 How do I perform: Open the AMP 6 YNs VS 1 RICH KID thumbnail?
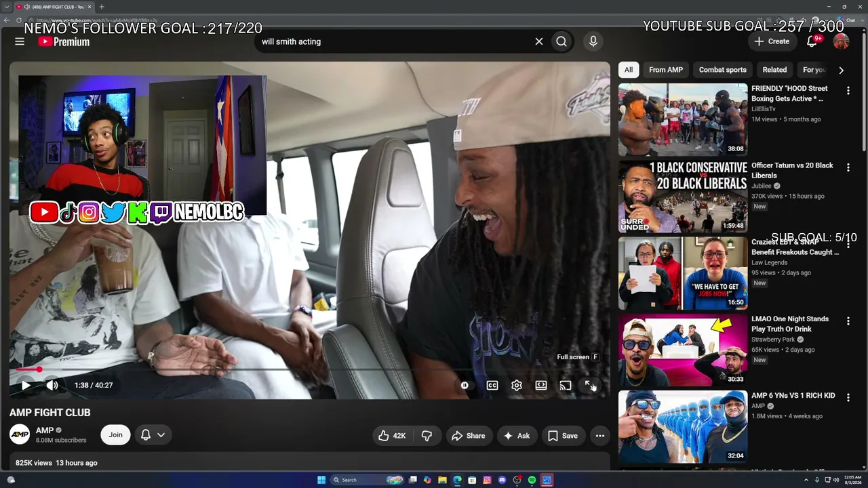click(x=683, y=427)
